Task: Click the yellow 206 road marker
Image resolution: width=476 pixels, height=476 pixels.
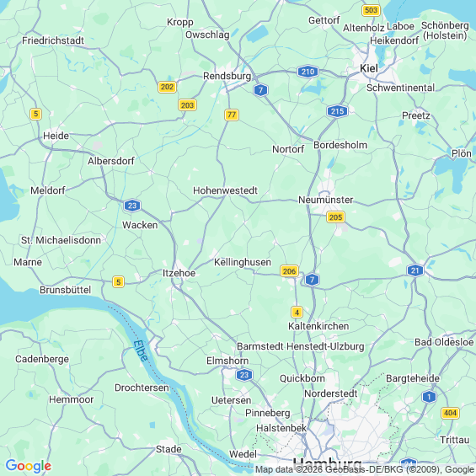Action: pos(289,270)
